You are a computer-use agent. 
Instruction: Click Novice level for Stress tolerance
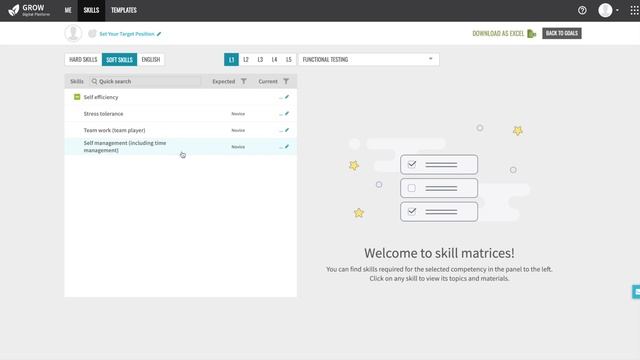tap(238, 114)
